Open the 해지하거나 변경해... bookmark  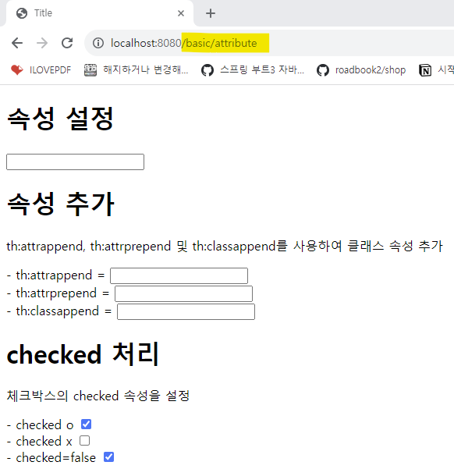click(x=136, y=70)
